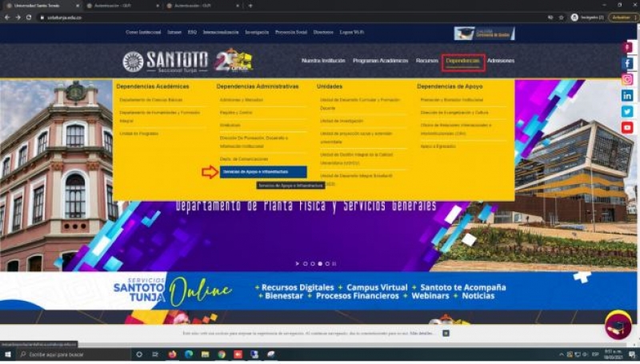The image size is (640, 364).
Task: Select the active third slide dot
Action: click(320, 264)
